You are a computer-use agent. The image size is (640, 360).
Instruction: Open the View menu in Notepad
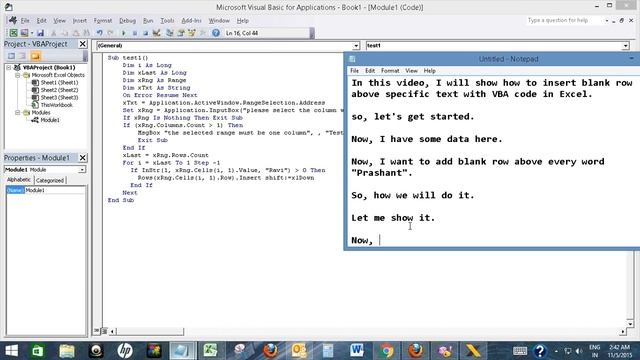tap(411, 71)
